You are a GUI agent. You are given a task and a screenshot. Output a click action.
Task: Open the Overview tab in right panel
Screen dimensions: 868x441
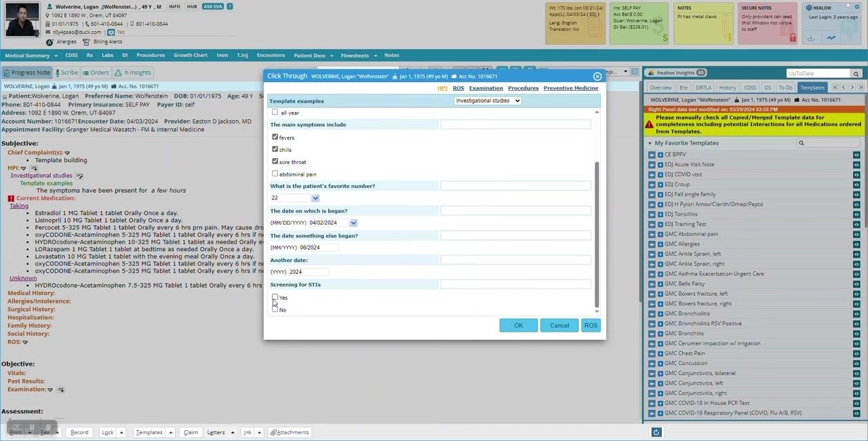click(660, 88)
